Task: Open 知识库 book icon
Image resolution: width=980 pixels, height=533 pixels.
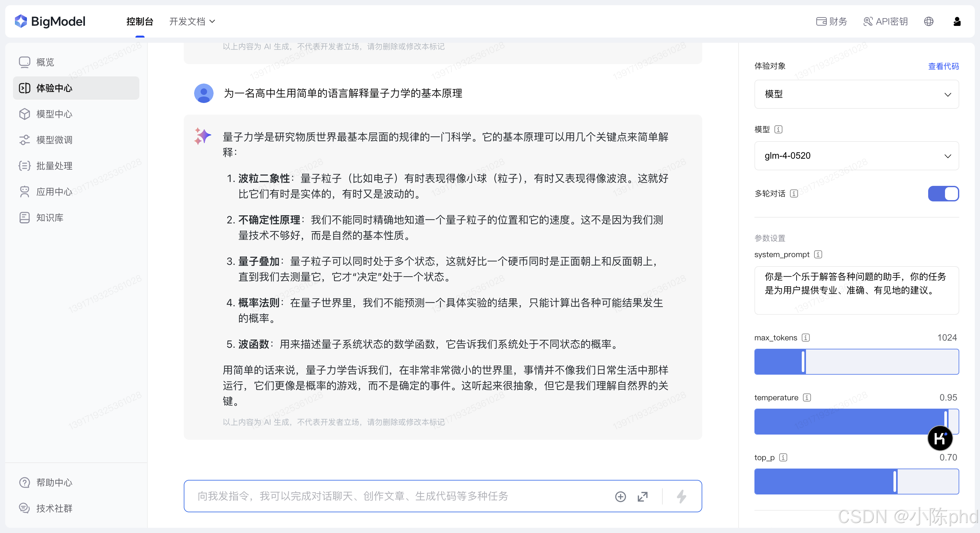Action: tap(25, 218)
